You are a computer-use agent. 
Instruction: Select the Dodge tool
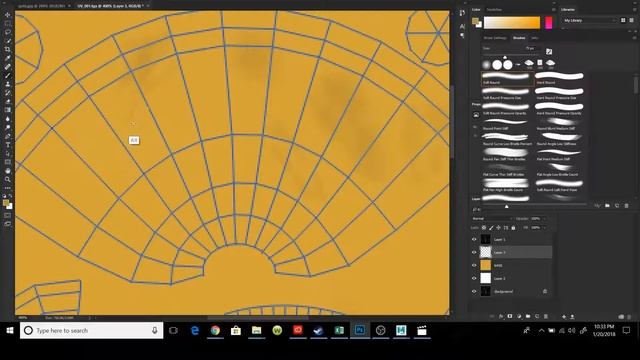coord(7,127)
